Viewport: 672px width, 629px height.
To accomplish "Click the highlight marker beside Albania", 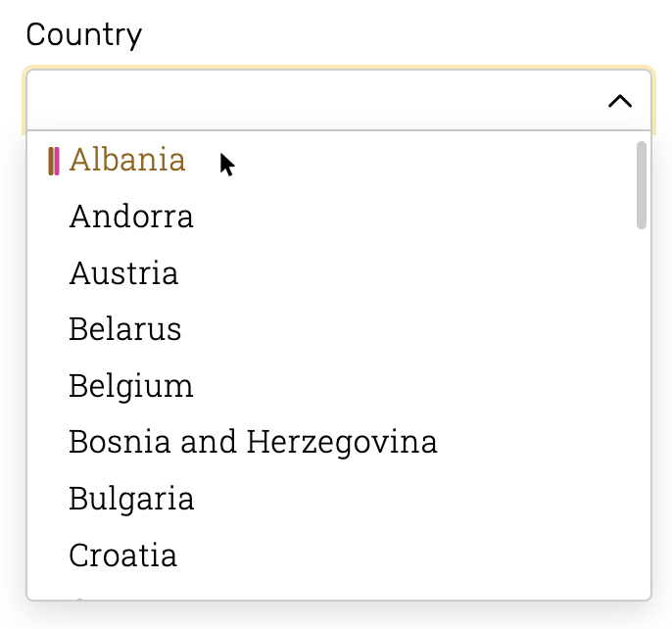I will [54, 162].
